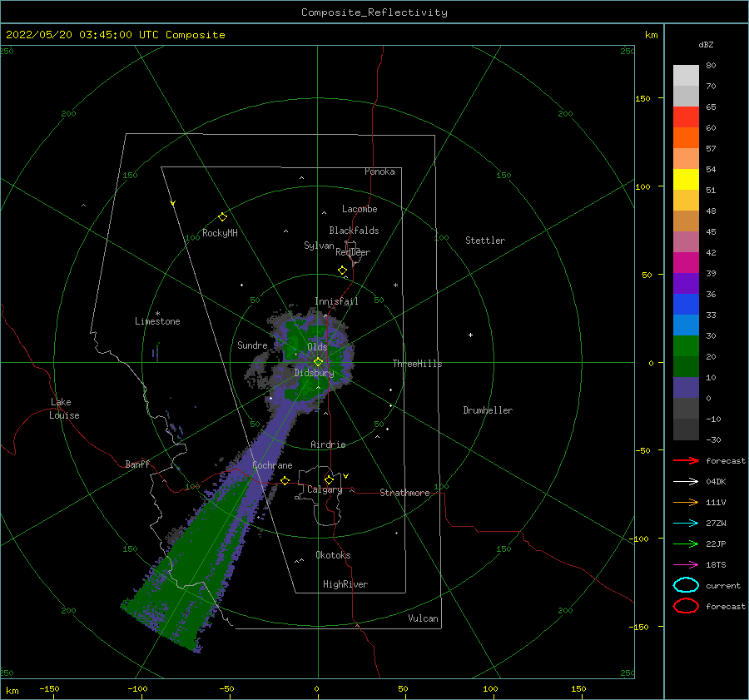Select the white 04DK arrow in the legend

click(x=686, y=482)
